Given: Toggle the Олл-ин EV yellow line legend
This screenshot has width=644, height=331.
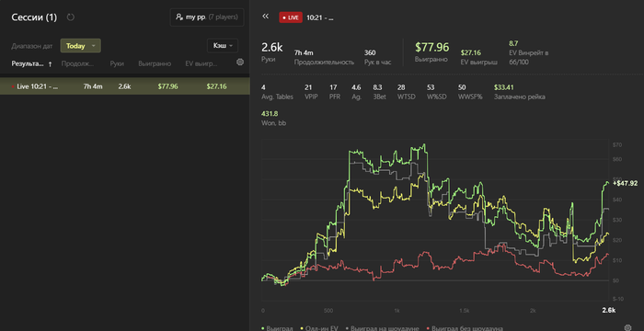Looking at the screenshot, I should tap(318, 328).
